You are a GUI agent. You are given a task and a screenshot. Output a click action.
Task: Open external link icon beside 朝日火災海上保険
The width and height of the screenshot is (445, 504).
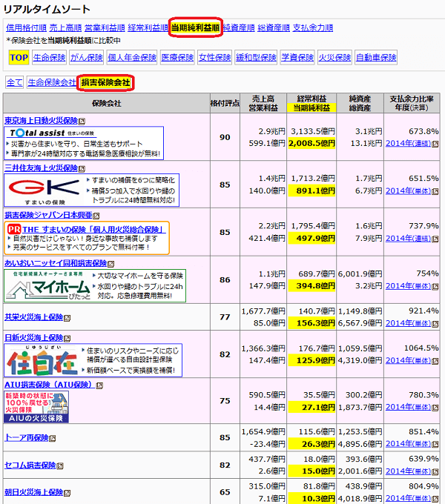click(x=67, y=493)
